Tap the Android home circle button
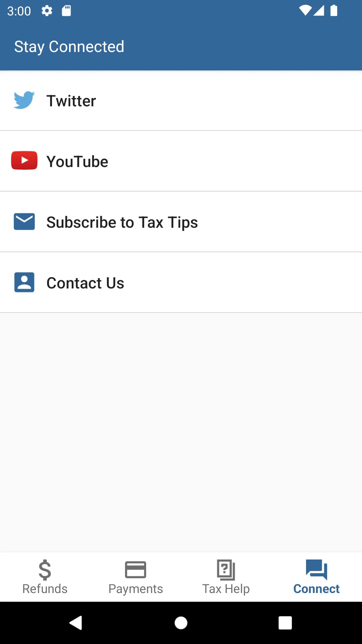The width and height of the screenshot is (362, 644). 181,623
